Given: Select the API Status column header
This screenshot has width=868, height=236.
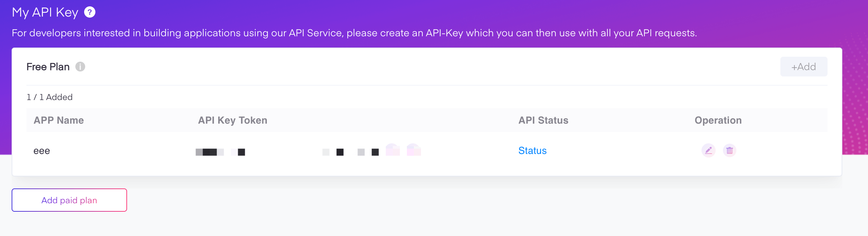Looking at the screenshot, I should [543, 120].
